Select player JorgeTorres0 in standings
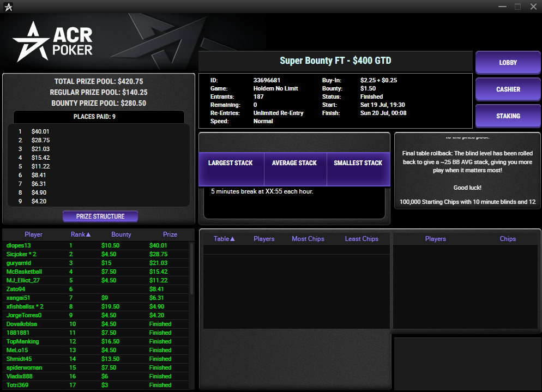 tap(96, 315)
